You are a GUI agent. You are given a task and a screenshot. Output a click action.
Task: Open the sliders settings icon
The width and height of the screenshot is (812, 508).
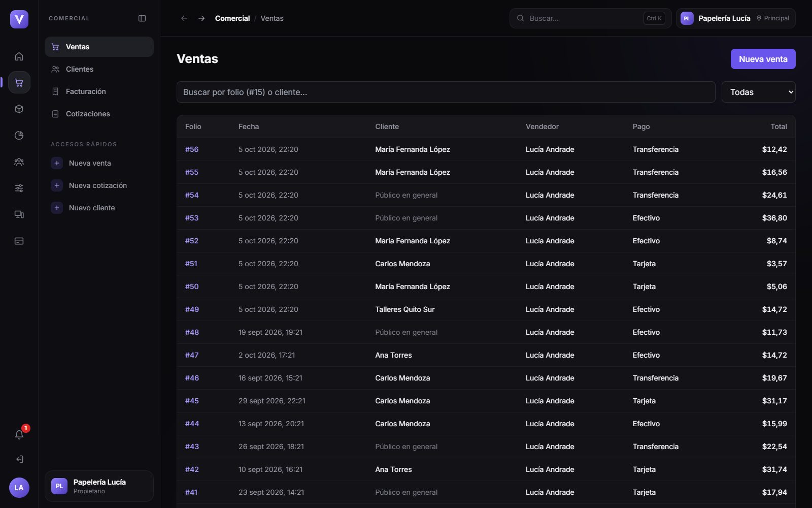pyautogui.click(x=19, y=188)
